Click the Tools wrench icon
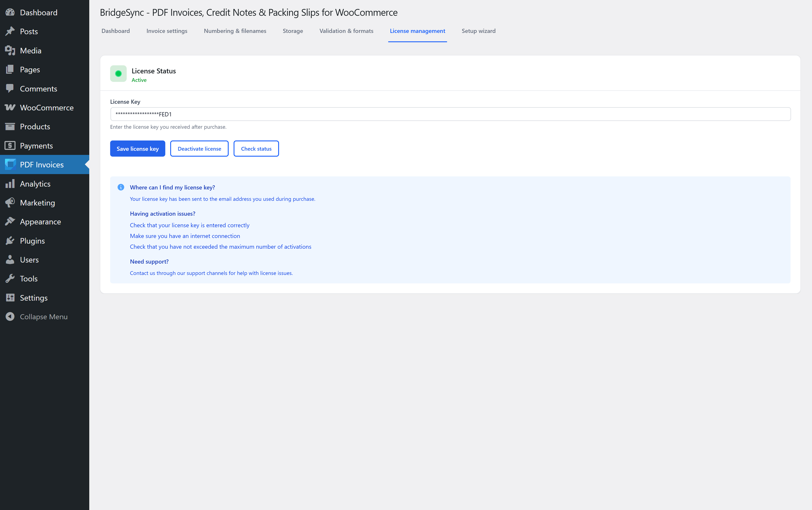Viewport: 812px width, 510px height. [x=10, y=279]
